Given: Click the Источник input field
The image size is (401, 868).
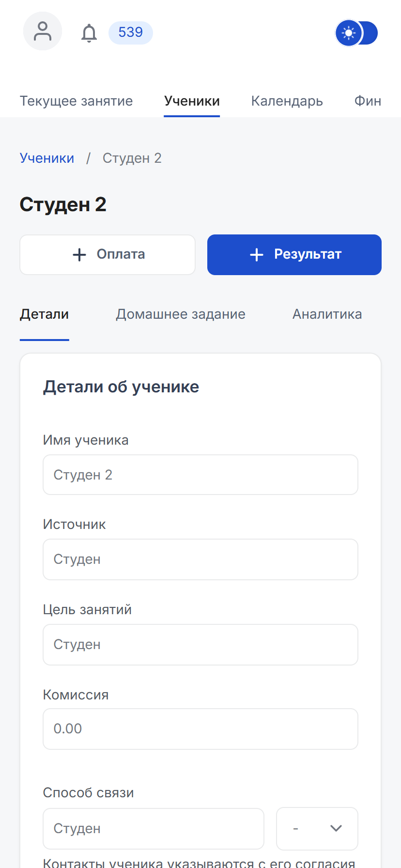Looking at the screenshot, I should coord(200,559).
